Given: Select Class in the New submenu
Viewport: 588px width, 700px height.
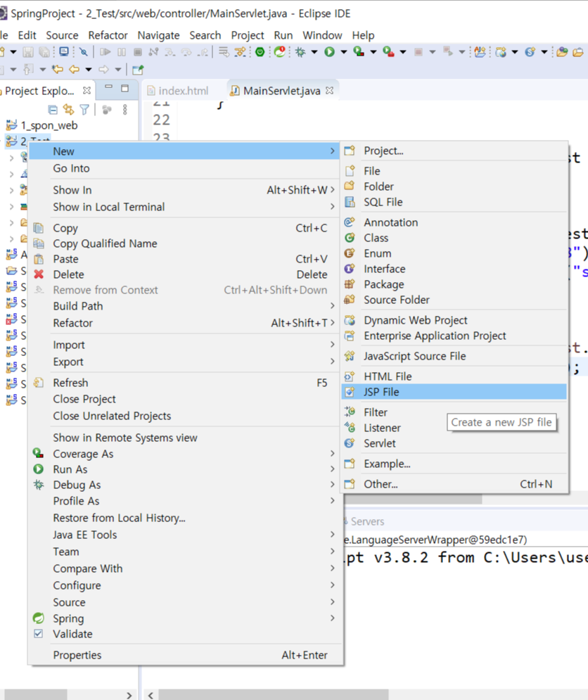Looking at the screenshot, I should (x=454, y=238).
